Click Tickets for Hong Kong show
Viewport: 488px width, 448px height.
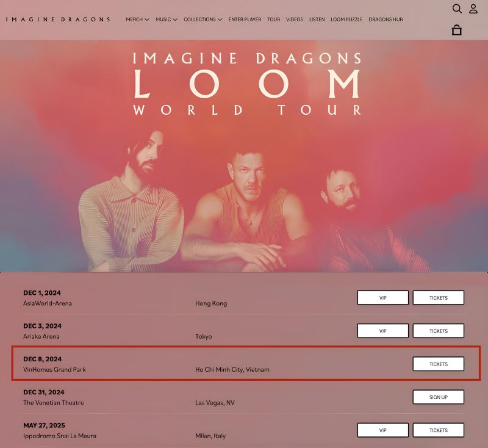point(438,298)
